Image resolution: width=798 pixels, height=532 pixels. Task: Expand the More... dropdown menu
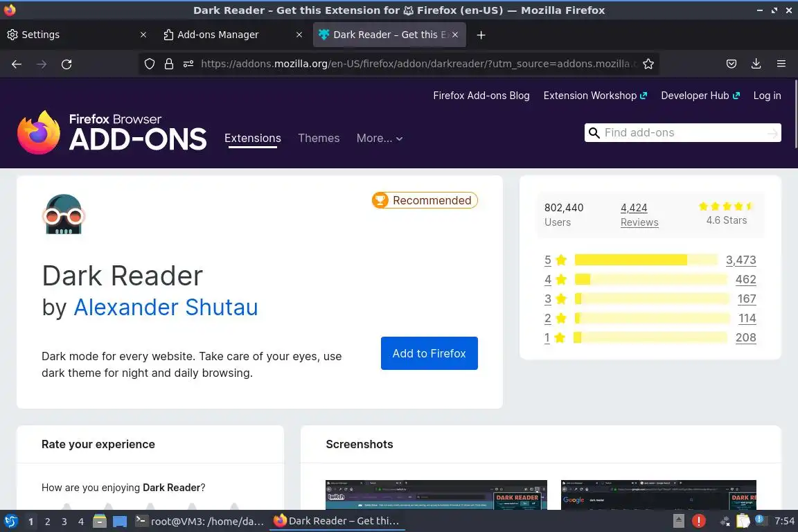[x=380, y=138]
